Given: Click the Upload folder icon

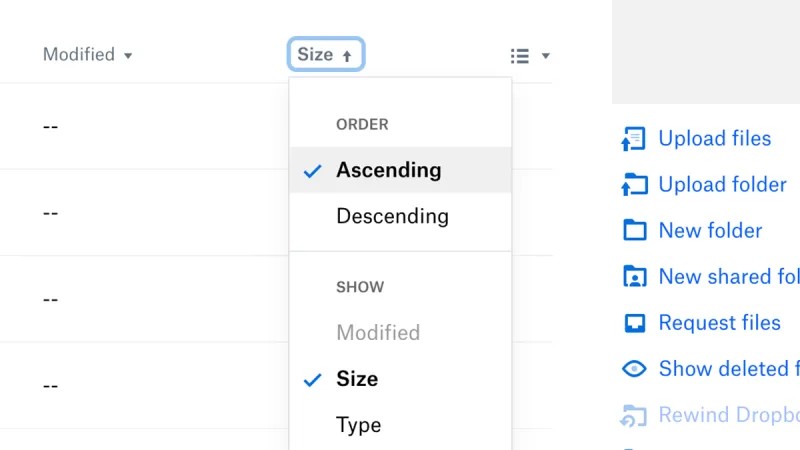Looking at the screenshot, I should 634,184.
